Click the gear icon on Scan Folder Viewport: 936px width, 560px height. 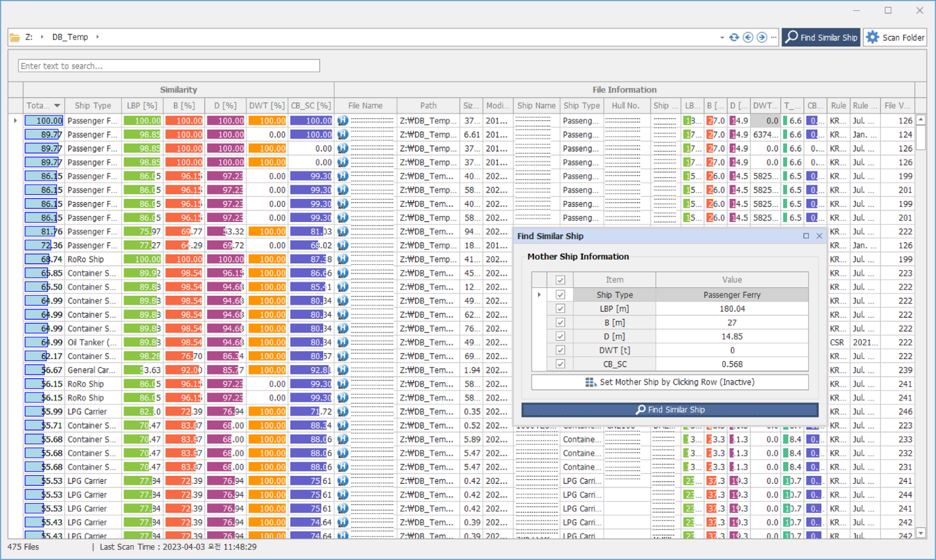[872, 37]
